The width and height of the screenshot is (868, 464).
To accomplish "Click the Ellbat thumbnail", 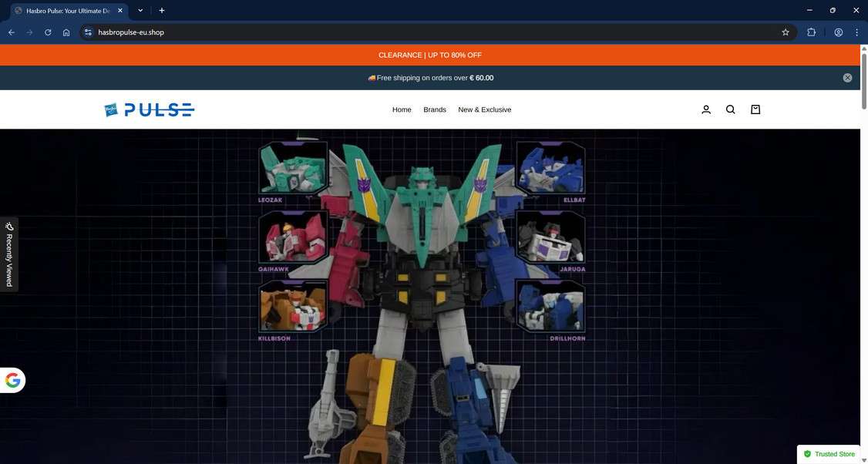I will [x=551, y=168].
